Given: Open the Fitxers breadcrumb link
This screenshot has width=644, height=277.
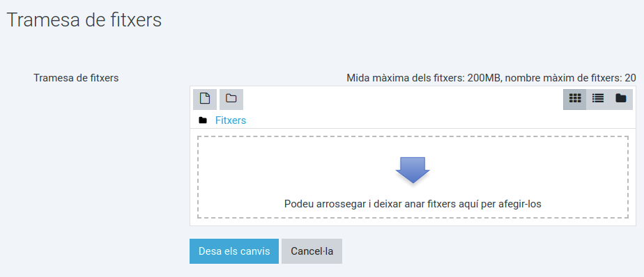Looking at the screenshot, I should pyautogui.click(x=231, y=120).
